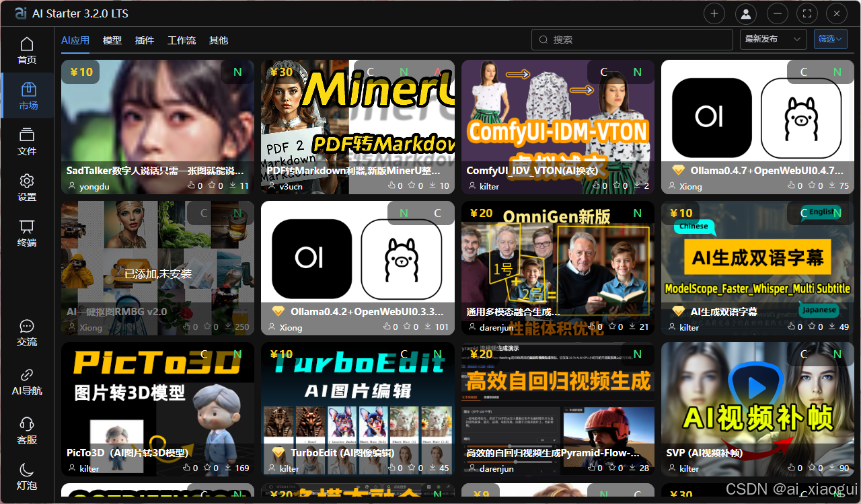Open the 首页 home page

point(27,51)
